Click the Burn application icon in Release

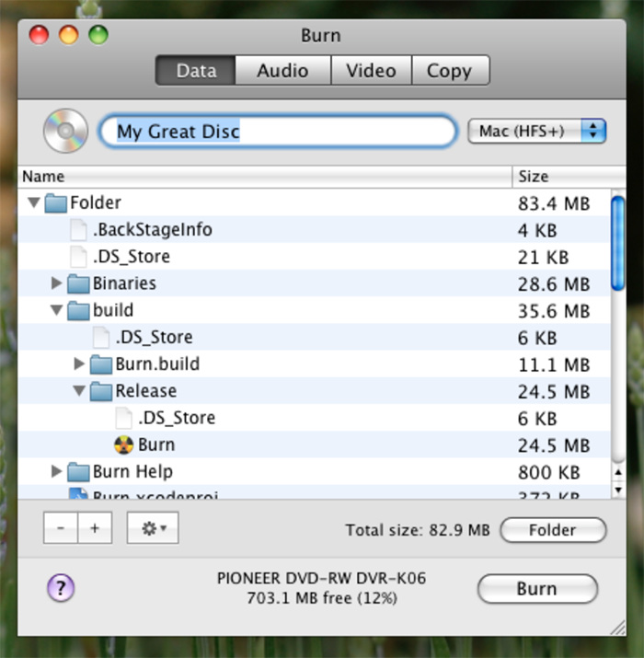coord(123,445)
